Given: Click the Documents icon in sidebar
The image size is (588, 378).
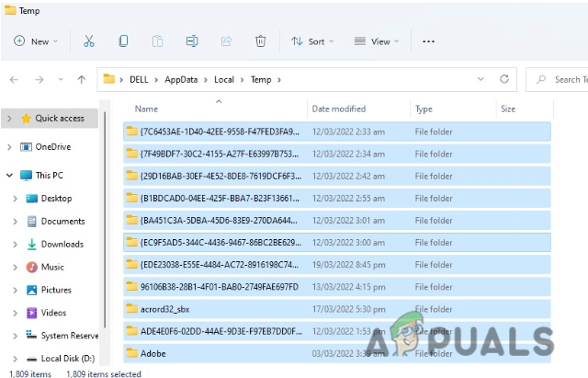Looking at the screenshot, I should [x=32, y=221].
